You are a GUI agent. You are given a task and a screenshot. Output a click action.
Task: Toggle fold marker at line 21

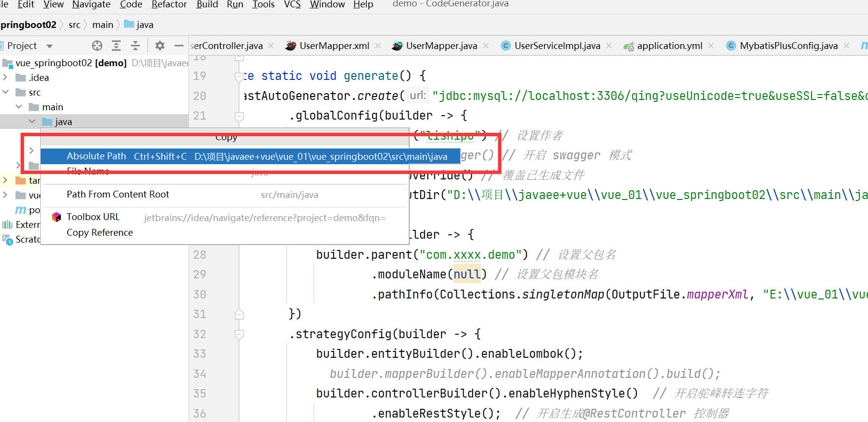pos(239,116)
